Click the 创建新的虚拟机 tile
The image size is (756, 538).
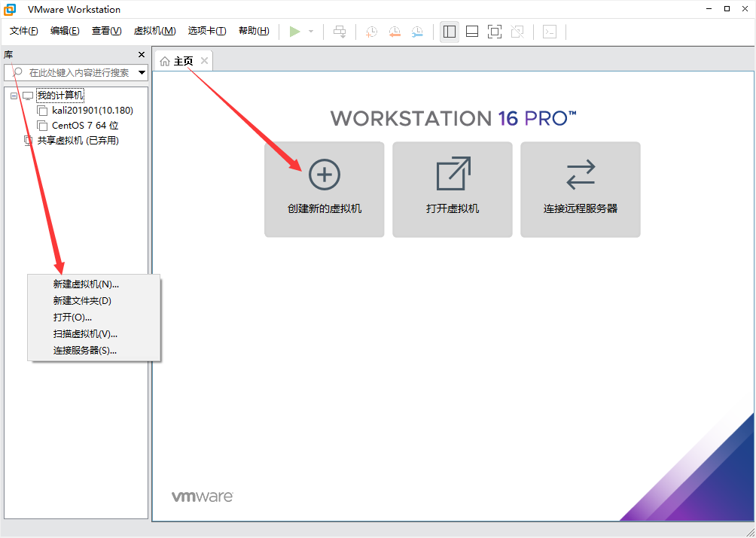point(325,190)
